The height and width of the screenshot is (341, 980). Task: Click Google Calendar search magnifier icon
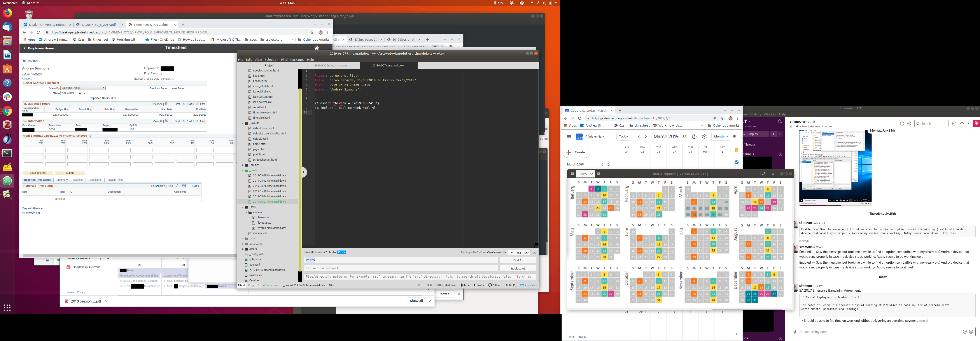click(x=685, y=137)
